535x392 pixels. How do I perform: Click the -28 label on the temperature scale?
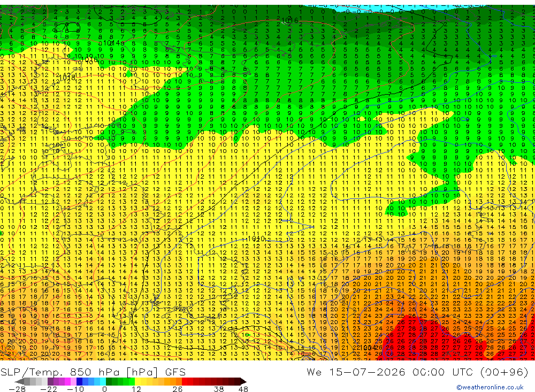(17, 389)
